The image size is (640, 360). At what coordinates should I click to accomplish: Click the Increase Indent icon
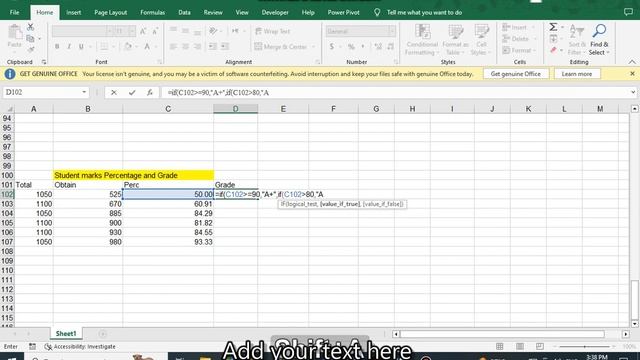point(225,47)
